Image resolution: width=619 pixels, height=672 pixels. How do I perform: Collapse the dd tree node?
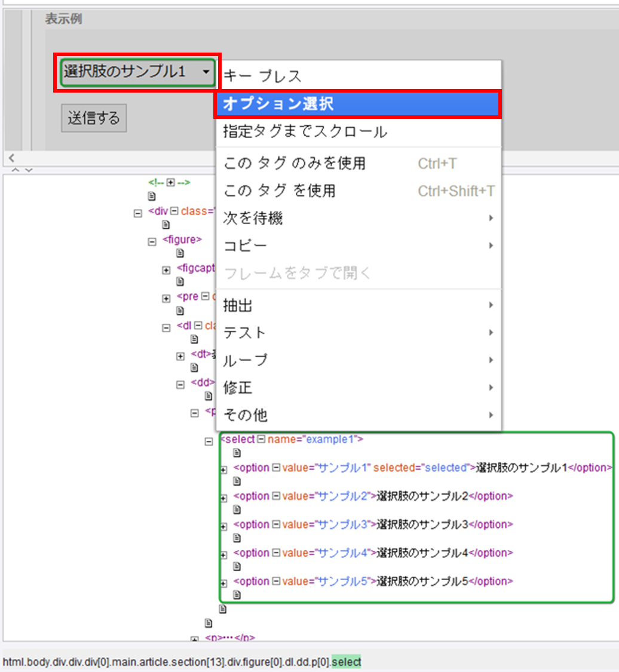pos(180,385)
